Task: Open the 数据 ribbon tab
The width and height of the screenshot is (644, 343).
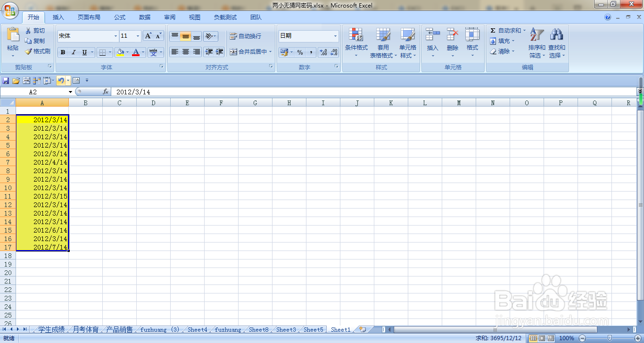Action: pos(145,17)
